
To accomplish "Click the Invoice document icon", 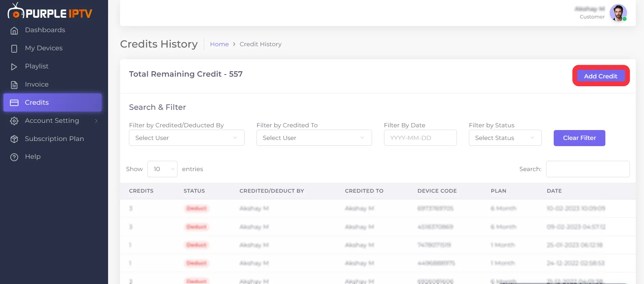I will (x=14, y=85).
